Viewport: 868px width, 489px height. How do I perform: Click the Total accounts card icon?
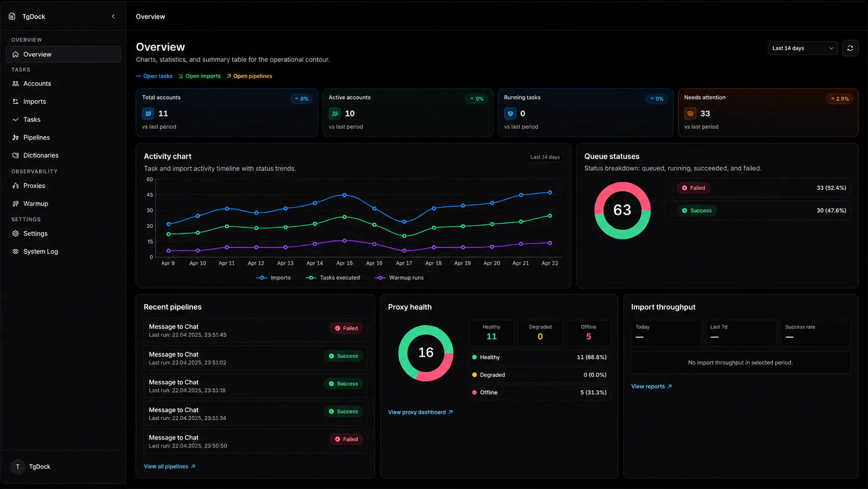point(148,113)
